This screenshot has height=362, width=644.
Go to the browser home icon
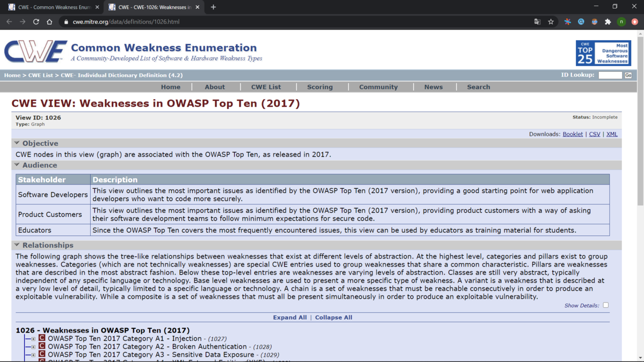(x=49, y=22)
